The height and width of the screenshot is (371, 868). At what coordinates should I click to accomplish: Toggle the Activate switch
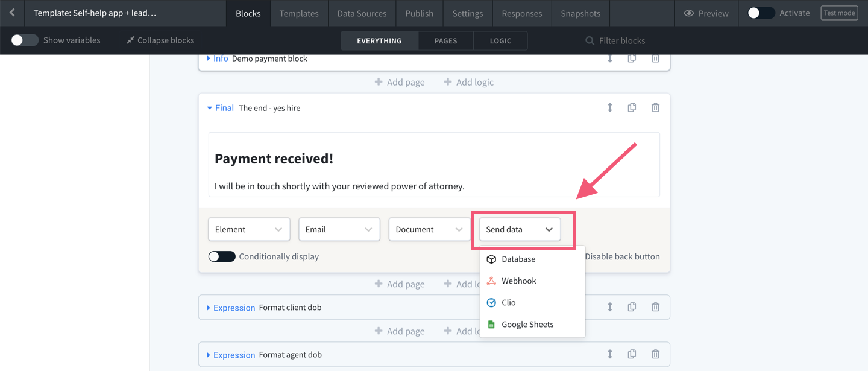pos(761,13)
